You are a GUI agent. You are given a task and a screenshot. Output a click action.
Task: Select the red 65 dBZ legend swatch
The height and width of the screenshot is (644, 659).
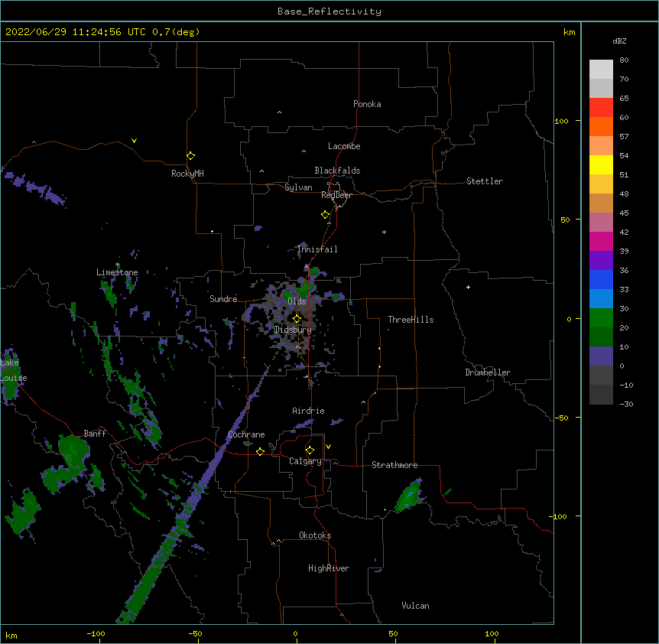click(601, 108)
